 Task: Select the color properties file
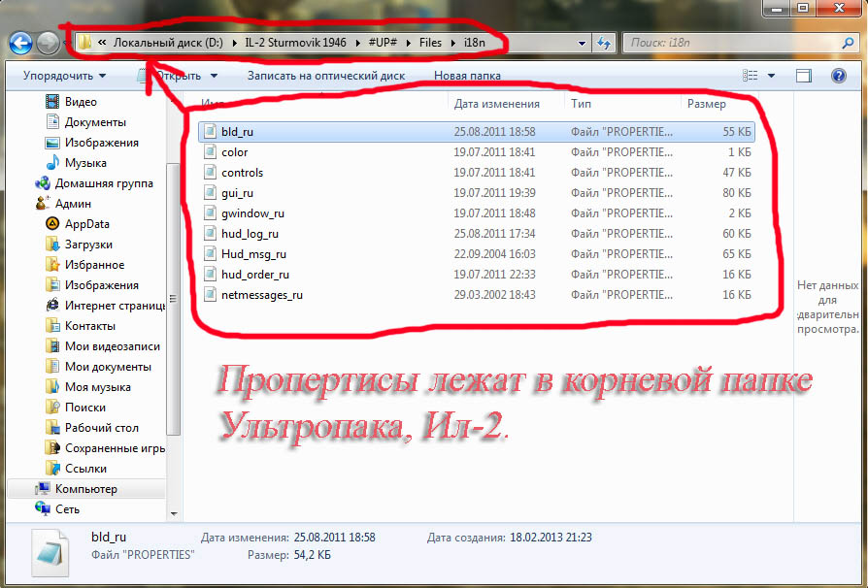476,152
